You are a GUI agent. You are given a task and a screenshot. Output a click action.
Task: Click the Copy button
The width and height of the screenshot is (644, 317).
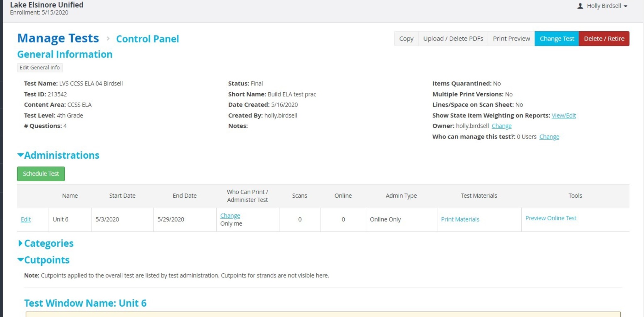(x=406, y=39)
